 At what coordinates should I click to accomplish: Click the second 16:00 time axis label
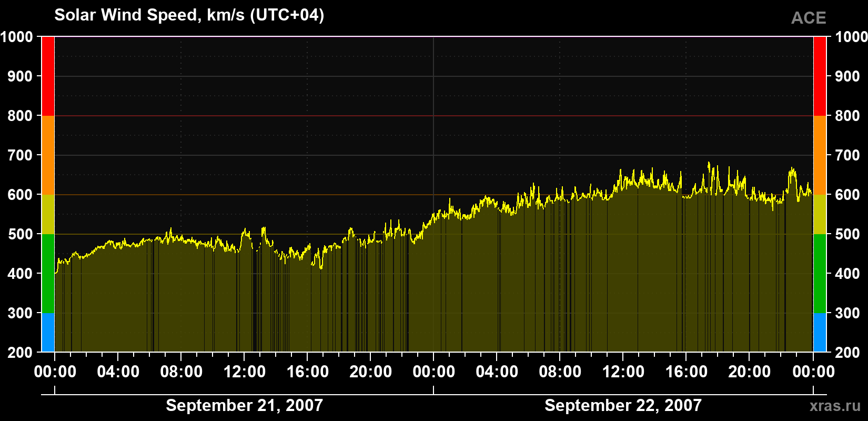[x=686, y=372]
